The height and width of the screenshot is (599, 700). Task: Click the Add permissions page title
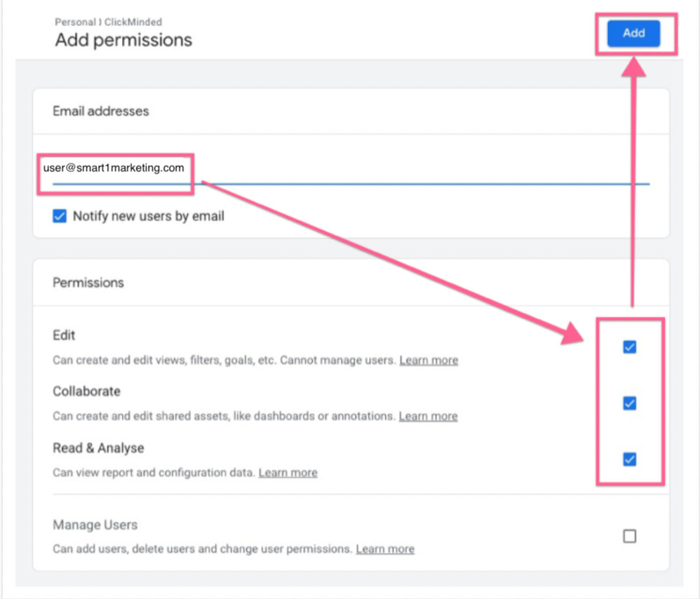click(123, 40)
